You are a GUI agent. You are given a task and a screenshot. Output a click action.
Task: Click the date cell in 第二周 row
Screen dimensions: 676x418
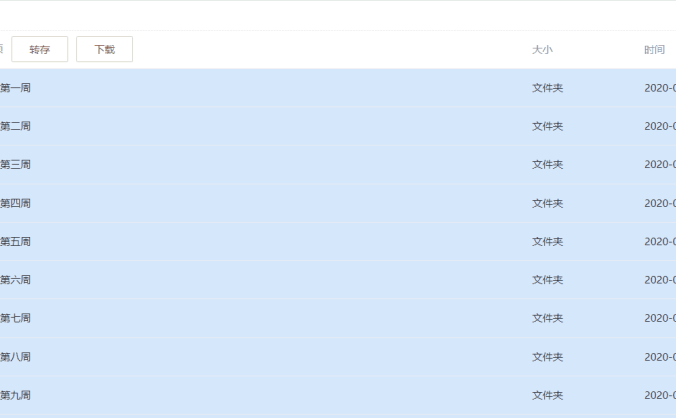(660, 126)
